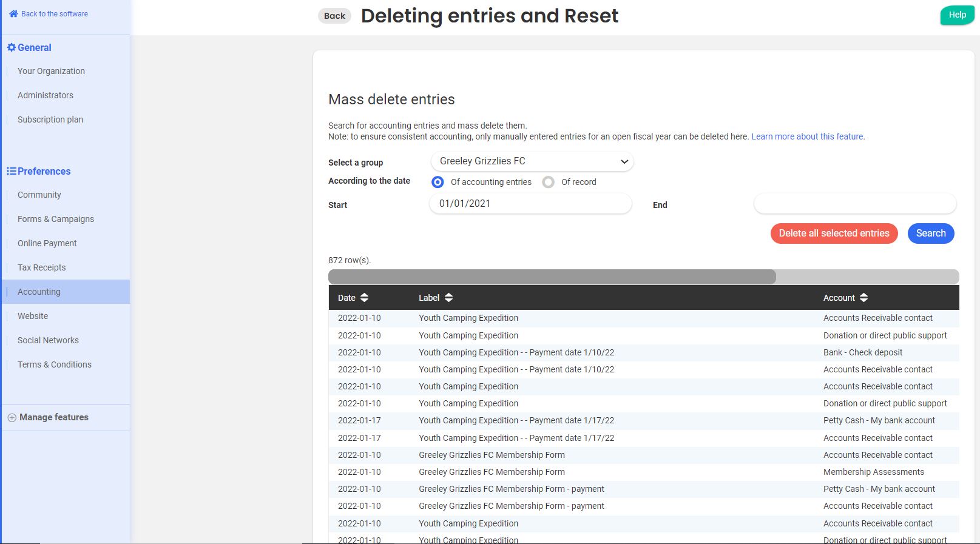
Task: Click the list icon next to Preferences
Action: pos(11,171)
